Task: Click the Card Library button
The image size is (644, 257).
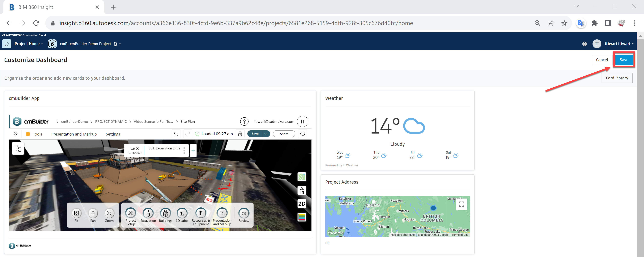Action: click(x=617, y=78)
